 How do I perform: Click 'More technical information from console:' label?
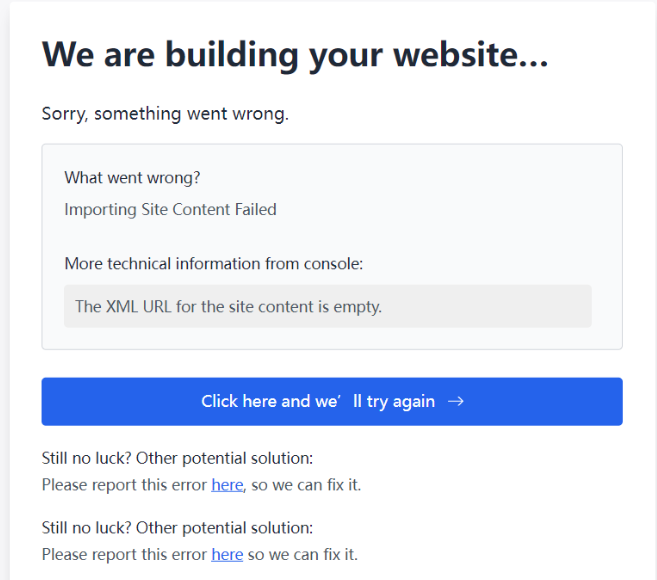(214, 264)
